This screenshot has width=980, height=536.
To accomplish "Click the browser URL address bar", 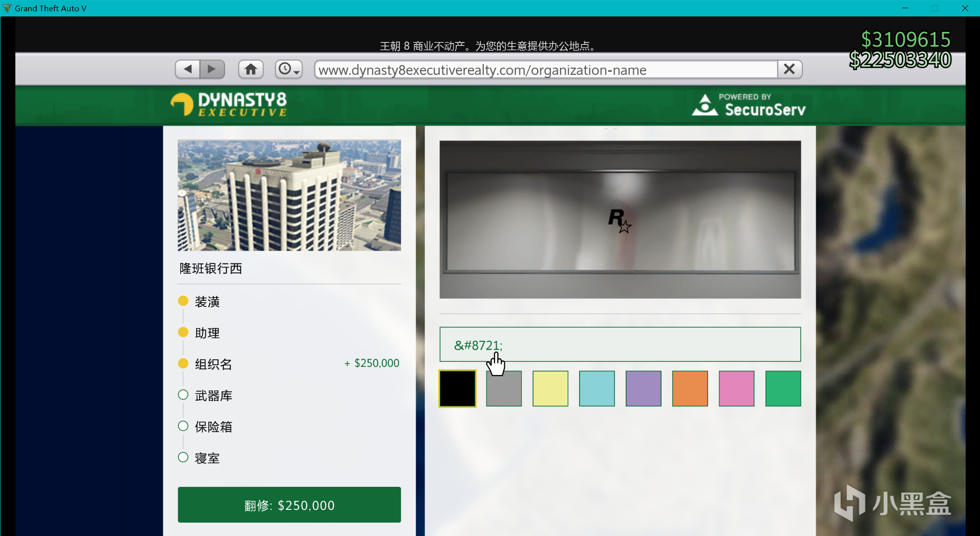I will 546,70.
